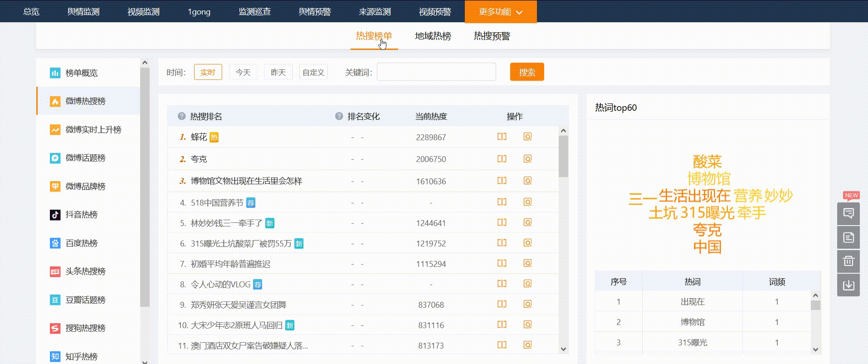Expand the 更多功能 dropdown
The image size is (868, 364).
(x=501, y=12)
